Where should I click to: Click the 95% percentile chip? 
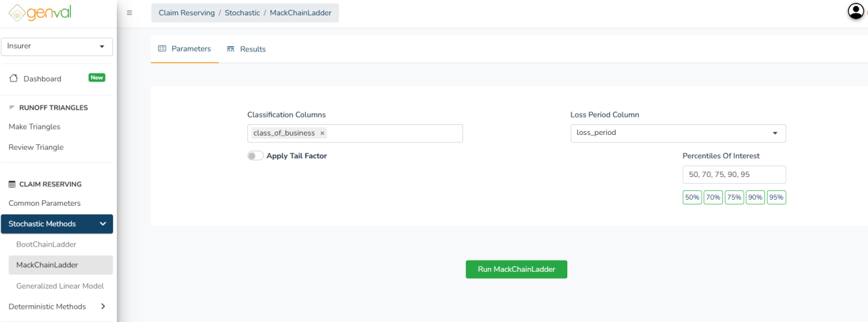(776, 198)
